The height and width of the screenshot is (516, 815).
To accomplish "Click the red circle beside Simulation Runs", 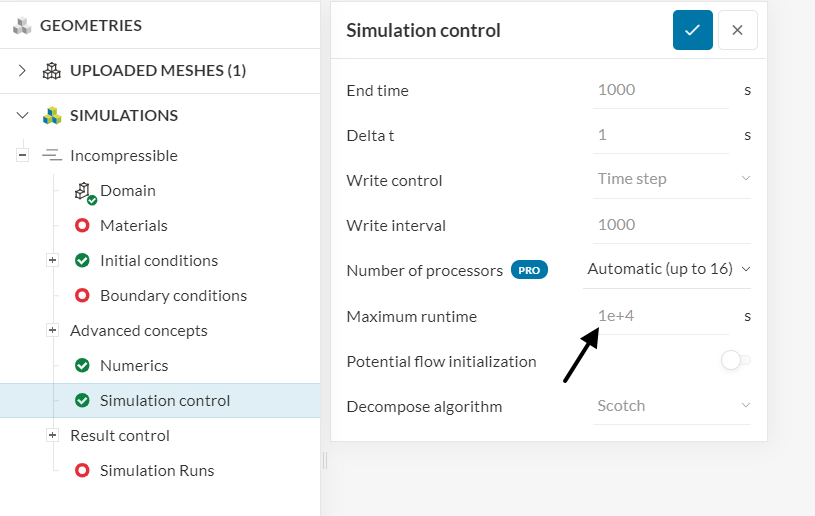I will [82, 471].
